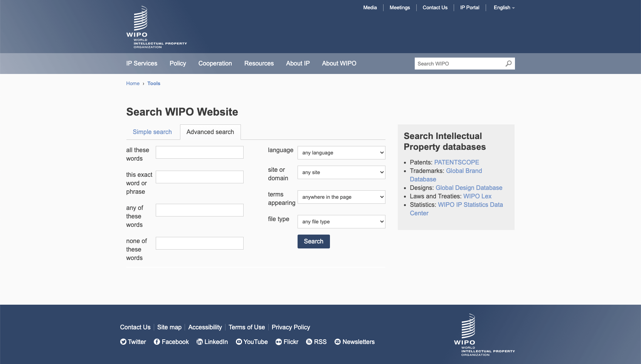Click the all these words field
641x364 pixels.
(200, 152)
